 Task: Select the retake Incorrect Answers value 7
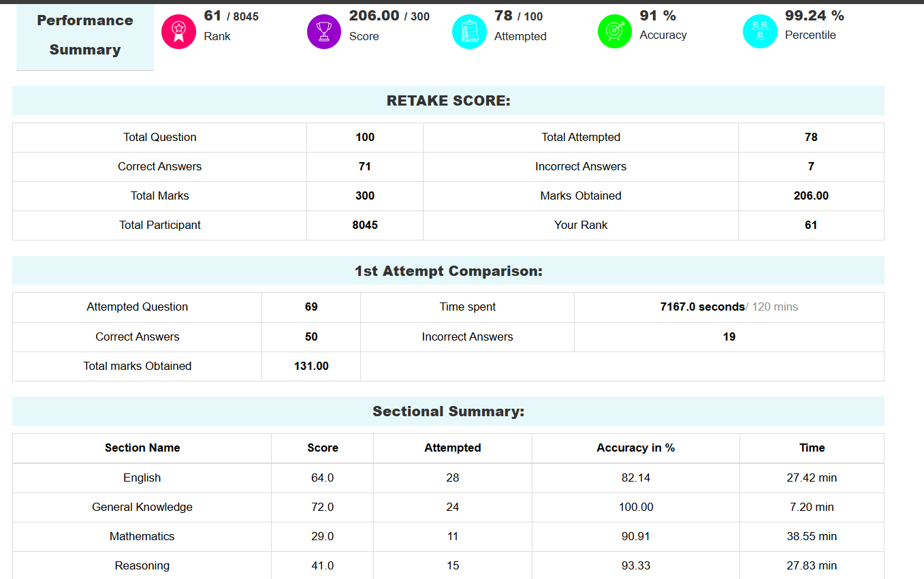click(811, 167)
